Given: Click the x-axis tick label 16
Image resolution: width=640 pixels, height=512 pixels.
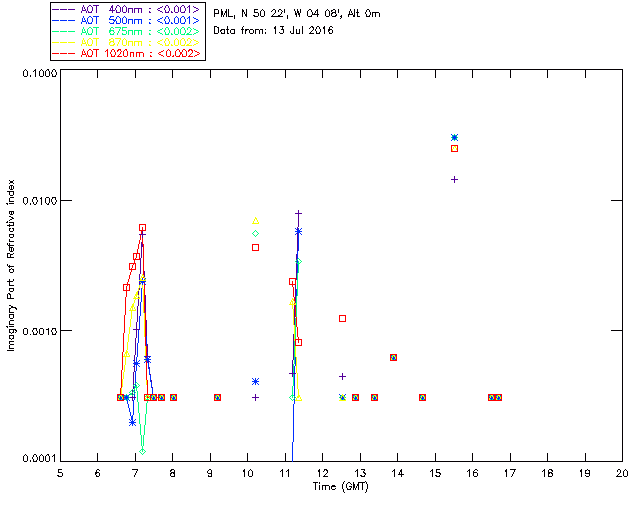Looking at the screenshot, I should pyautogui.click(x=472, y=473).
